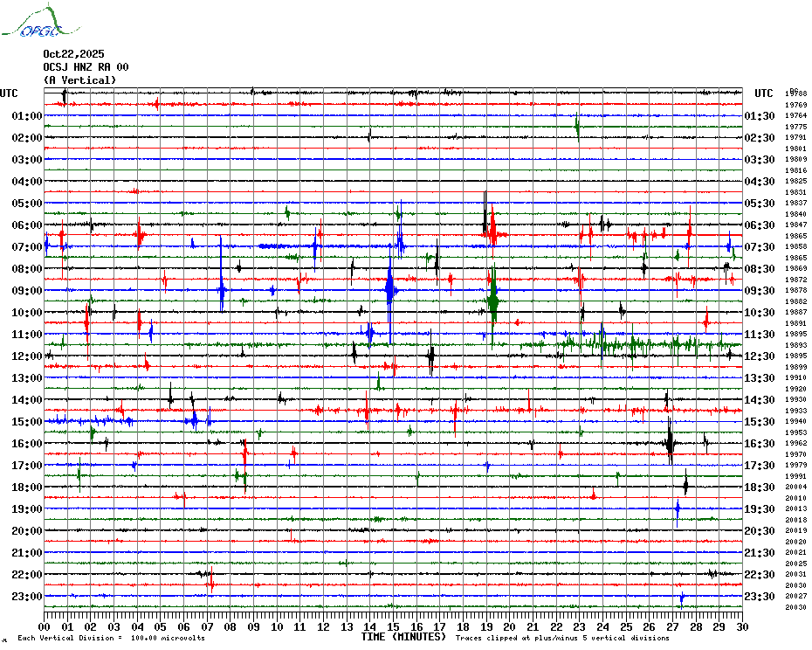Click the 19764 value beside 01:30

pyautogui.click(x=795, y=115)
